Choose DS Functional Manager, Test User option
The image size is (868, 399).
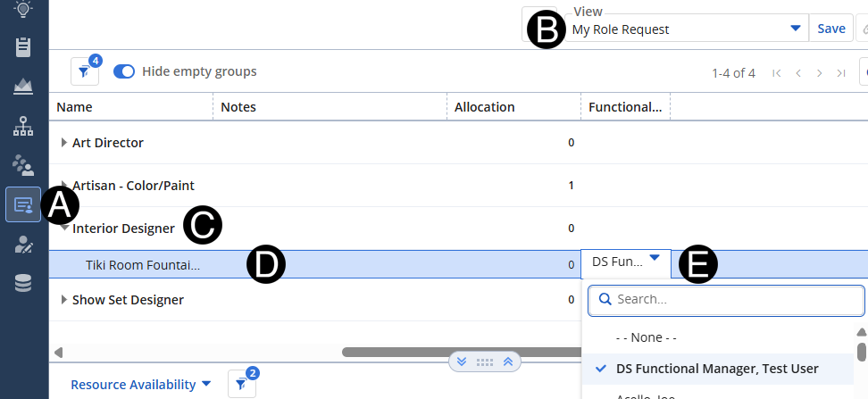point(717,368)
